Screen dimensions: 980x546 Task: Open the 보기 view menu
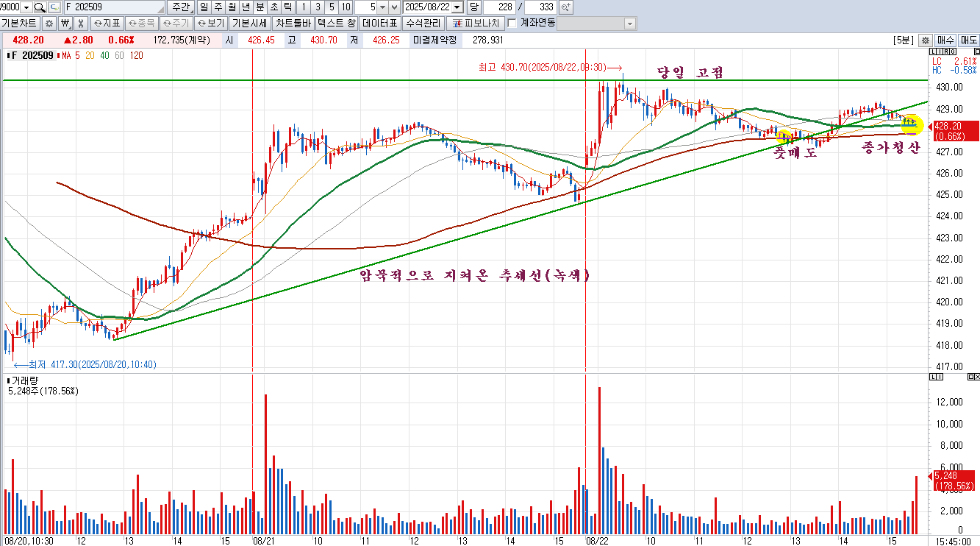pyautogui.click(x=210, y=24)
